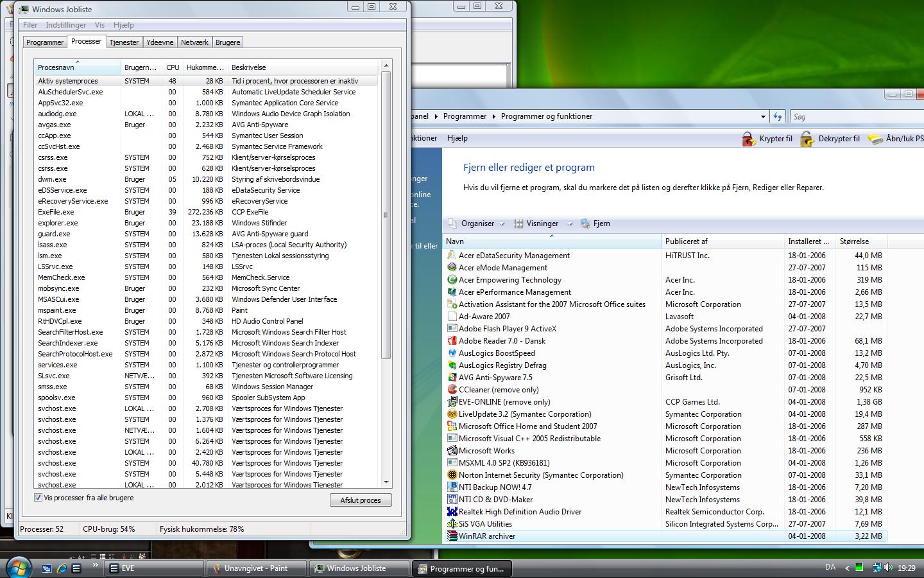Click the CCleaner program icon in list
The height and width of the screenshot is (578, 924).
click(x=452, y=390)
